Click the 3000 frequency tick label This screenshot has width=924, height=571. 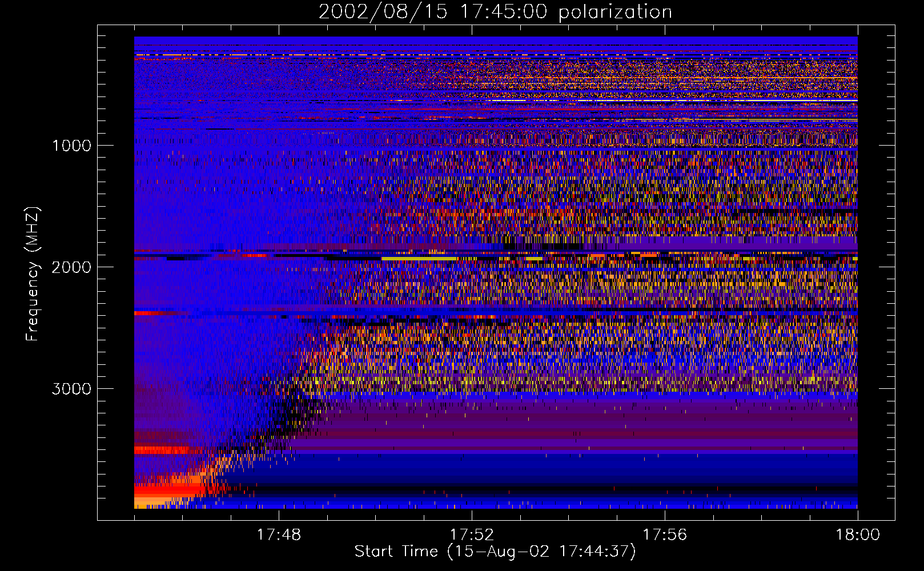71,389
